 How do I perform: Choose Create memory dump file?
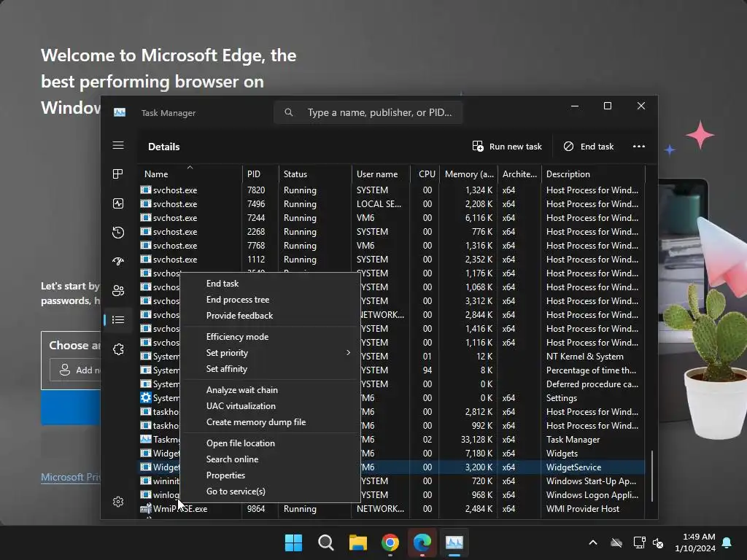(271, 422)
